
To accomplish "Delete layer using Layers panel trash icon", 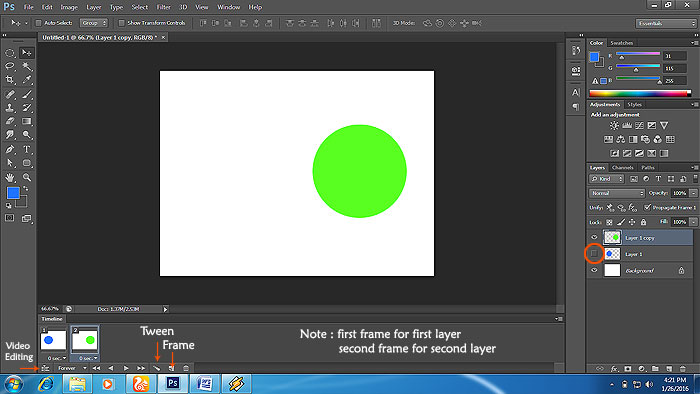I will [683, 369].
